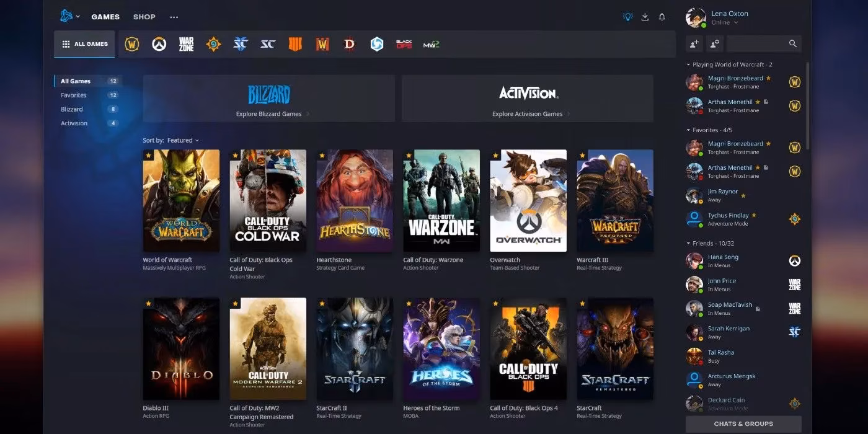The image size is (868, 434).
Task: Toggle favorite star on Warzone cover
Action: click(409, 155)
